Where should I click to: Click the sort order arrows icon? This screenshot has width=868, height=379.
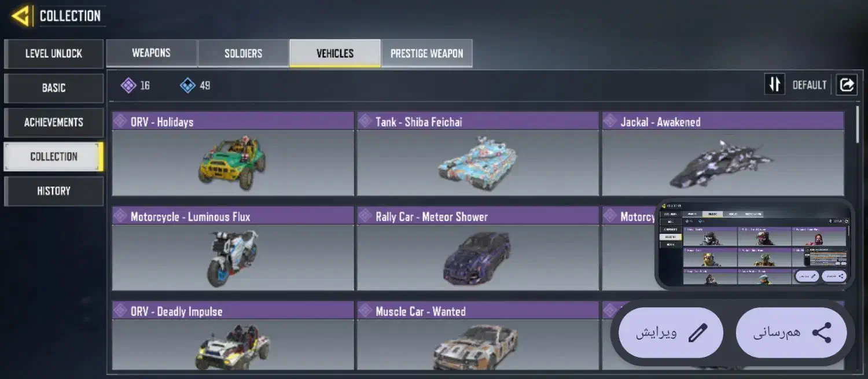pos(774,84)
